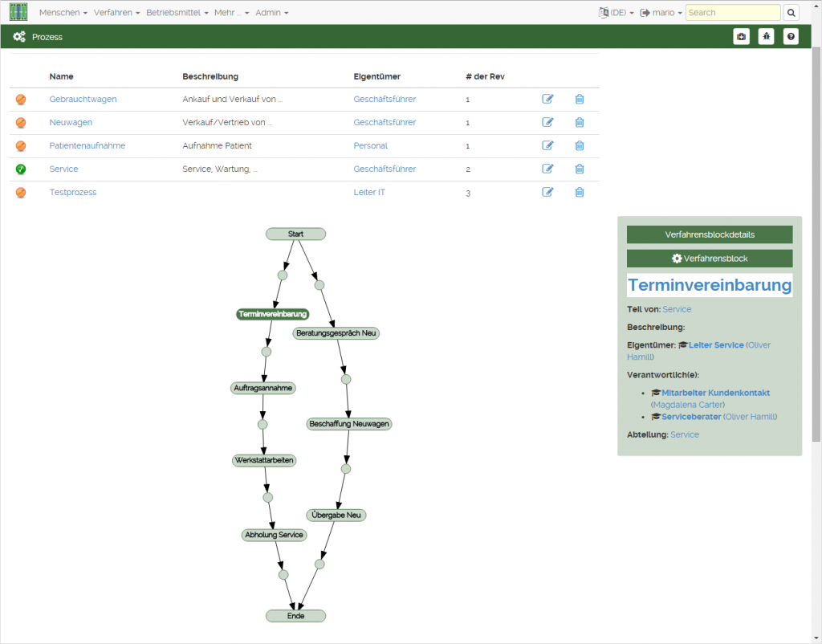This screenshot has height=644, width=822.
Task: Click trash icon for Patientenaufnahme
Action: click(x=579, y=145)
